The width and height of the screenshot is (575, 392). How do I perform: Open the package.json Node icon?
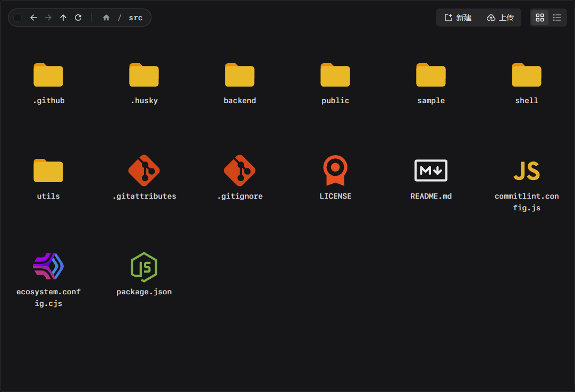(144, 267)
